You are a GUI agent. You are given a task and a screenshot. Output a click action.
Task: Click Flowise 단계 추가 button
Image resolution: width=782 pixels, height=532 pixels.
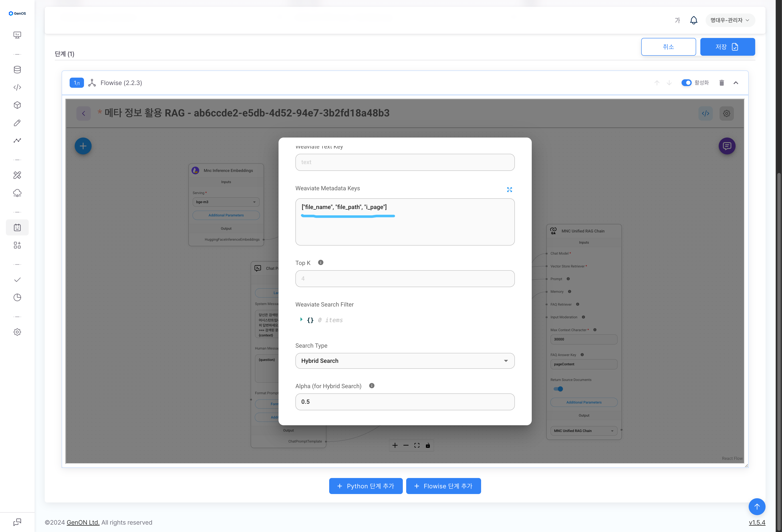click(443, 486)
